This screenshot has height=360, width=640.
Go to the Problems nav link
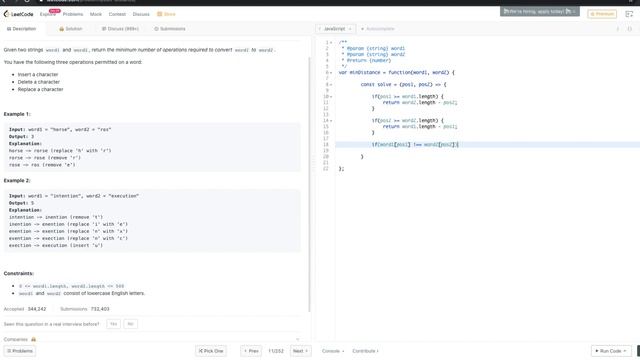[x=73, y=14]
